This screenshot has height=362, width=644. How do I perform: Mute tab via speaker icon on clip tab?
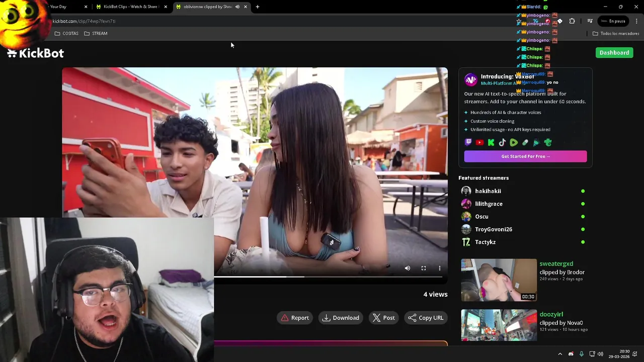point(237,7)
